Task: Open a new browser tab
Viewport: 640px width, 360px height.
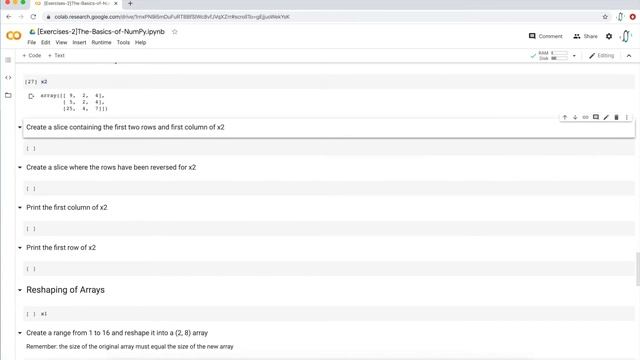Action: tap(130, 4)
